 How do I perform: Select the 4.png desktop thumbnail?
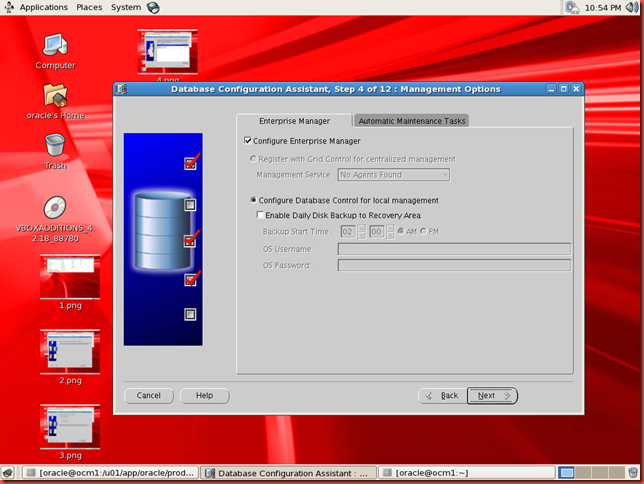(x=168, y=52)
